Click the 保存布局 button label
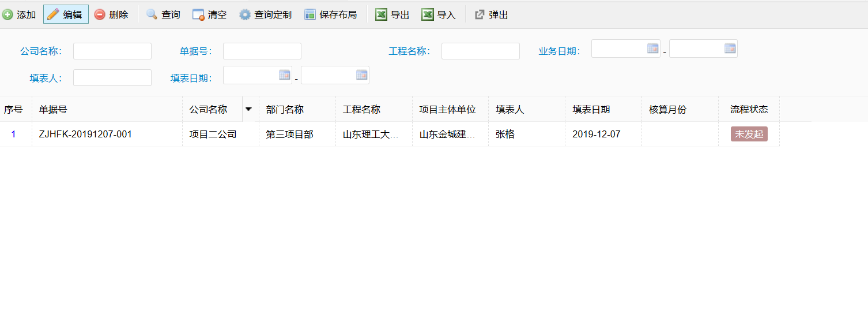Screen dimensions: 868x310 pyautogui.click(x=338, y=15)
